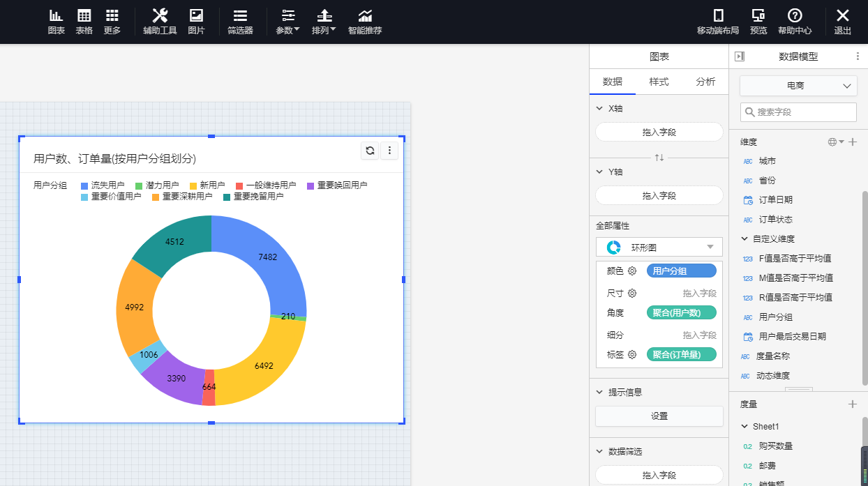The image size is (868, 486).
Task: Collapse the 自定义维度 group
Action: click(x=744, y=239)
